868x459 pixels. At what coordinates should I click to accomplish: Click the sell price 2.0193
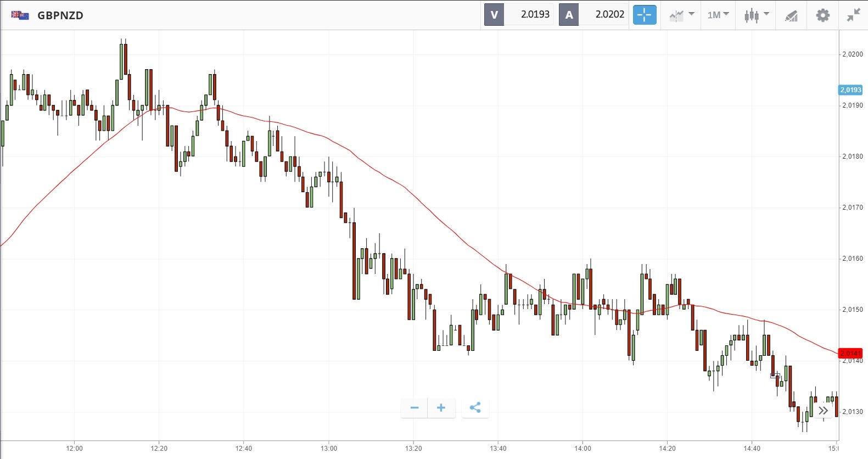[x=535, y=15]
